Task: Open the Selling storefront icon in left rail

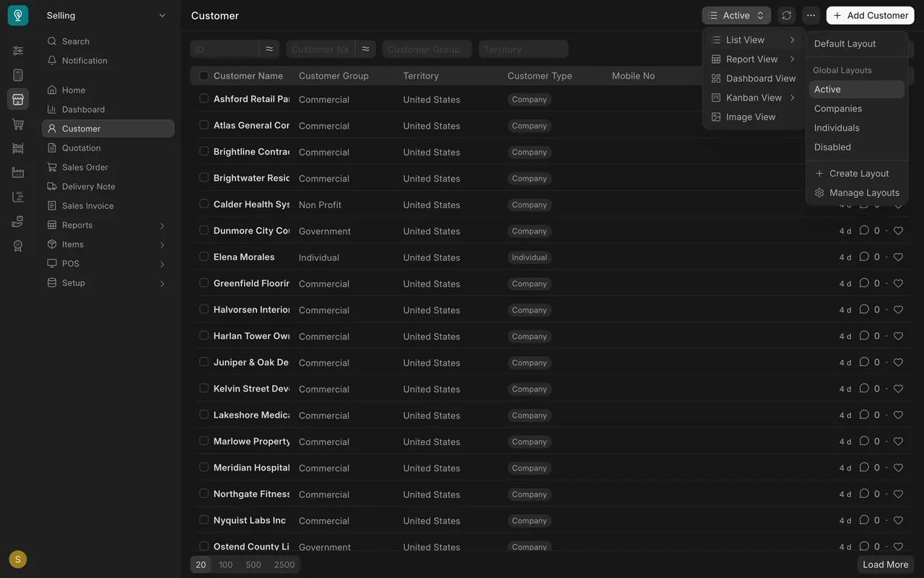Action: point(18,100)
